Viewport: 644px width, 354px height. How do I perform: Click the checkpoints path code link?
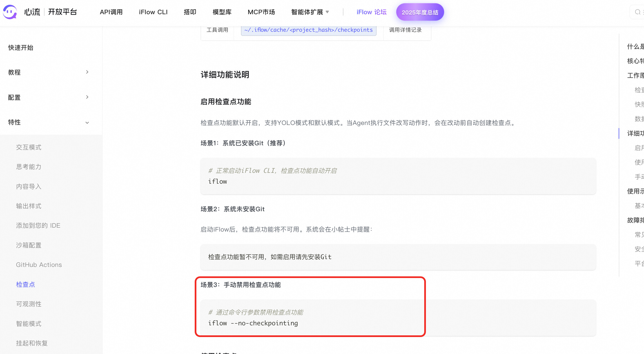308,30
